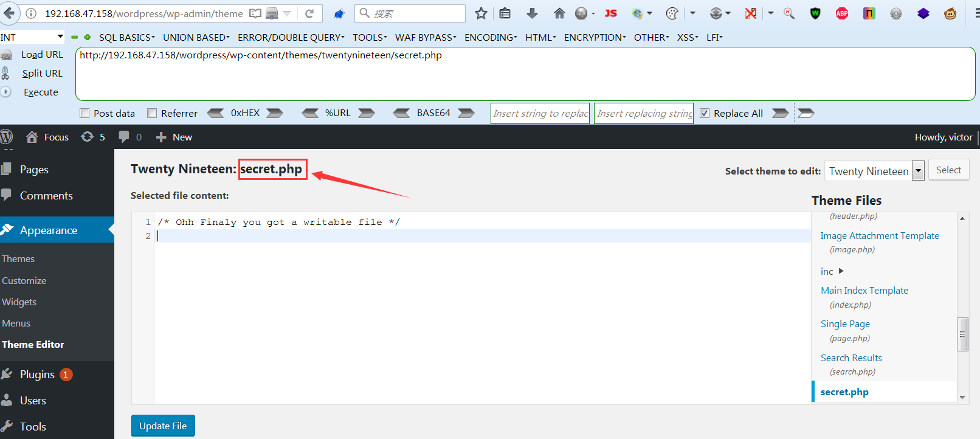Open Search Results file link
The image size is (980, 439).
click(851, 358)
